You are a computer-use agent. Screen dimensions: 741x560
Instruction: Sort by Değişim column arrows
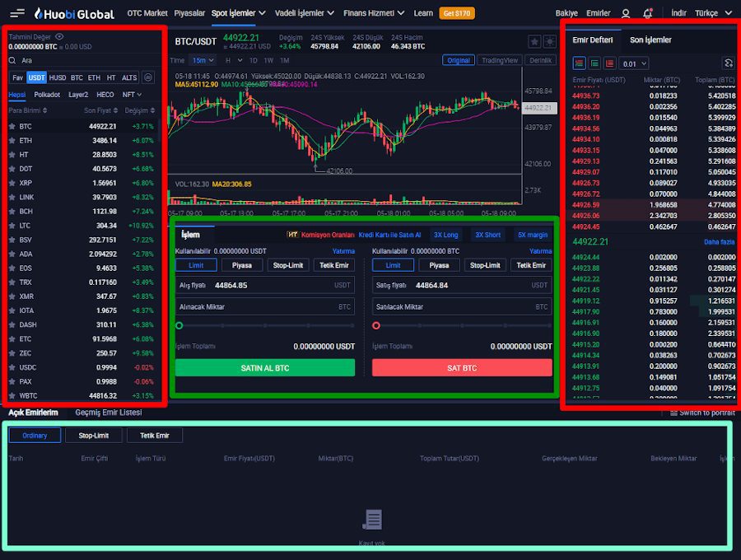(152, 110)
